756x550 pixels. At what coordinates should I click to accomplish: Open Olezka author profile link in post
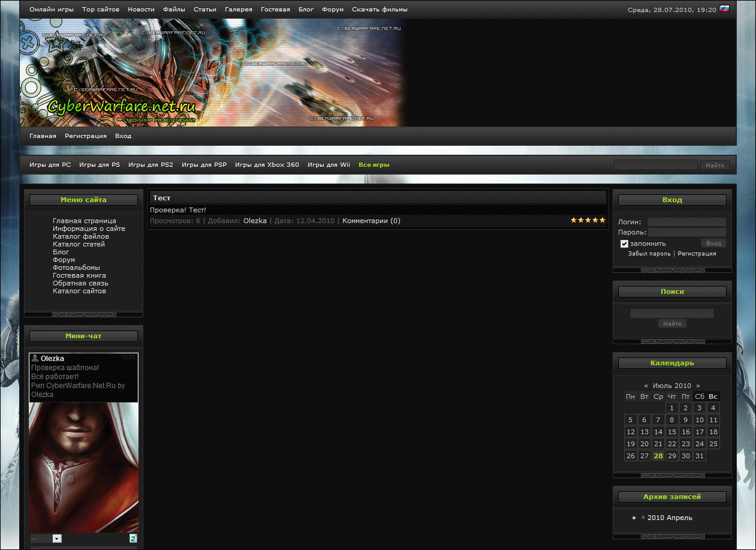point(255,221)
